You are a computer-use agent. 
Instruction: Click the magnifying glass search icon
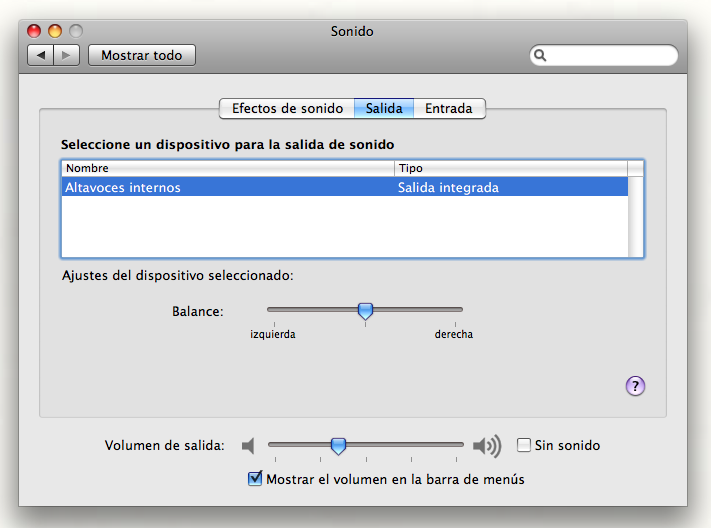tap(541, 56)
